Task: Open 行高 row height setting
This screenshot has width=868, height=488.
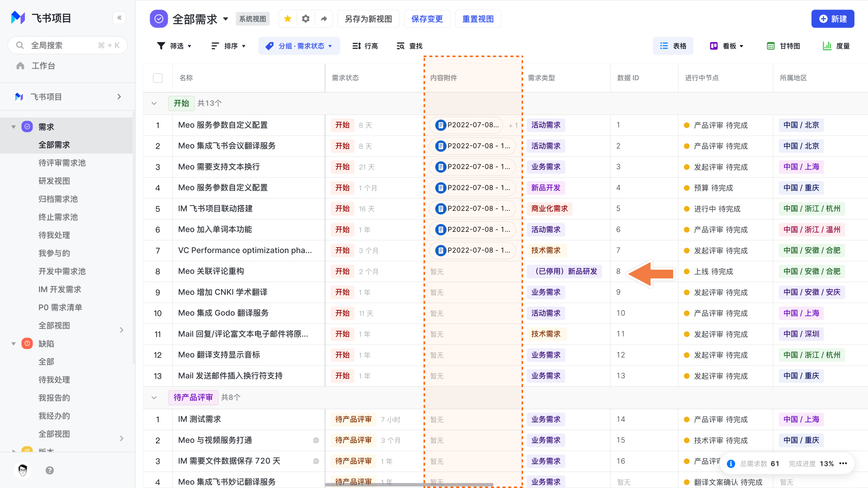Action: tap(365, 46)
